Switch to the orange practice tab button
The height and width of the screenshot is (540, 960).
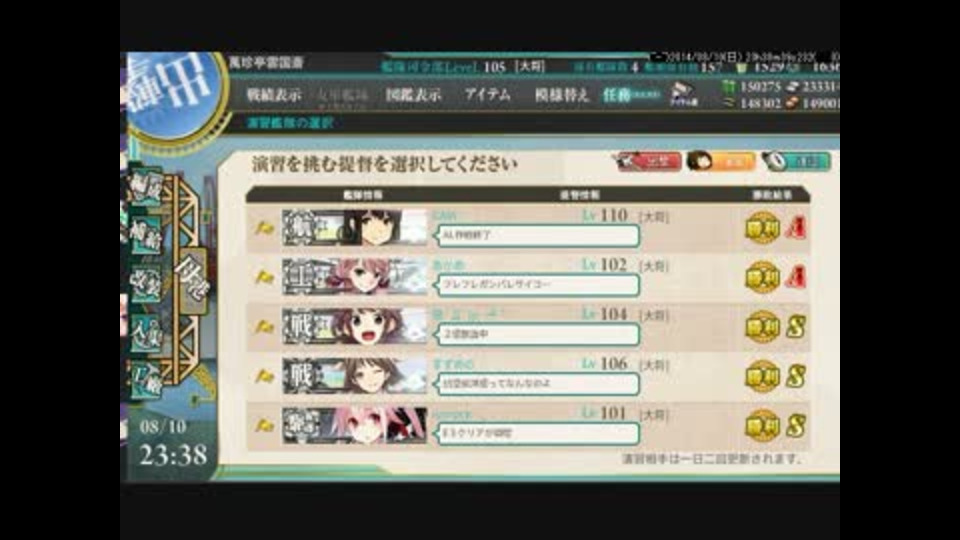pos(721,162)
